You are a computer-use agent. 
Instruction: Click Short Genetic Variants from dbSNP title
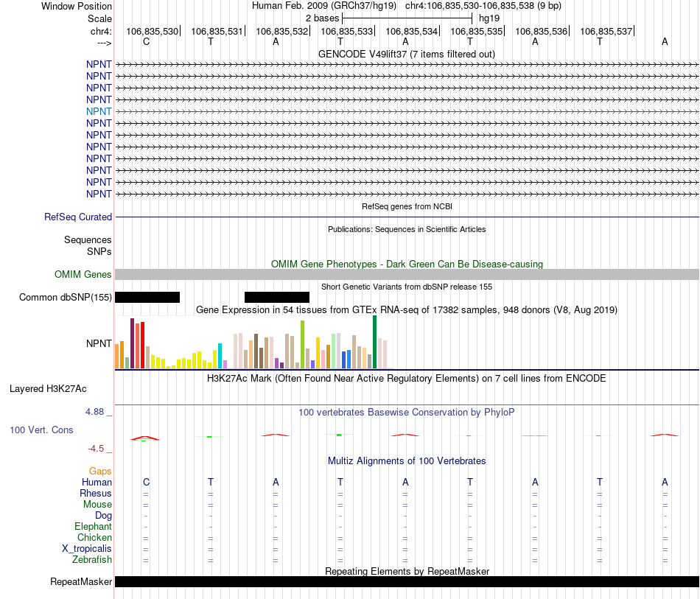coord(407,287)
